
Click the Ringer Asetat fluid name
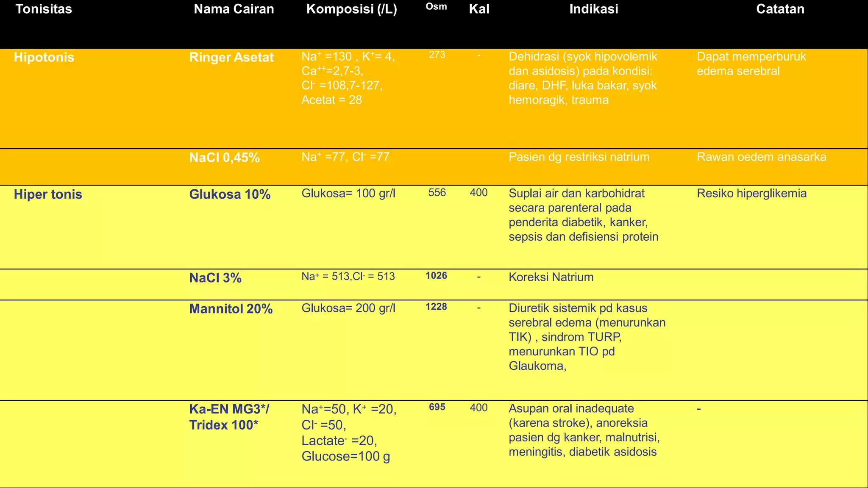[231, 58]
